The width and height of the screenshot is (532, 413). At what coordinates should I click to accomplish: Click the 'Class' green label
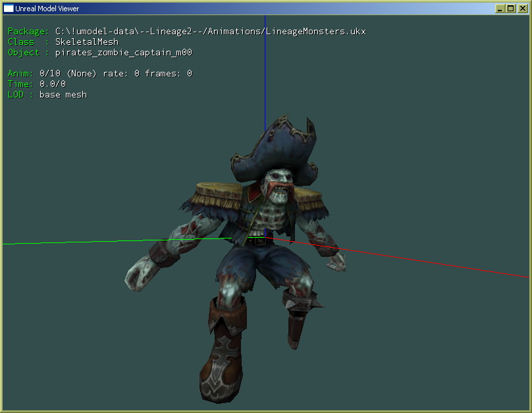(21, 42)
